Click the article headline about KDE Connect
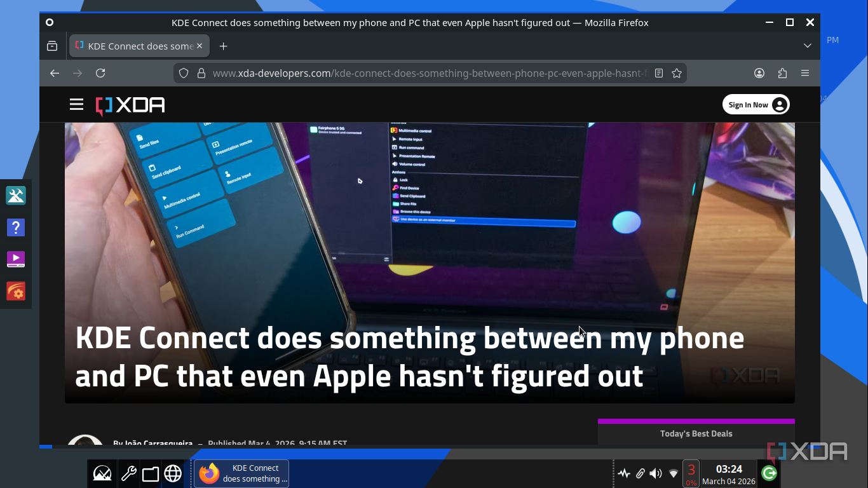 click(x=410, y=357)
